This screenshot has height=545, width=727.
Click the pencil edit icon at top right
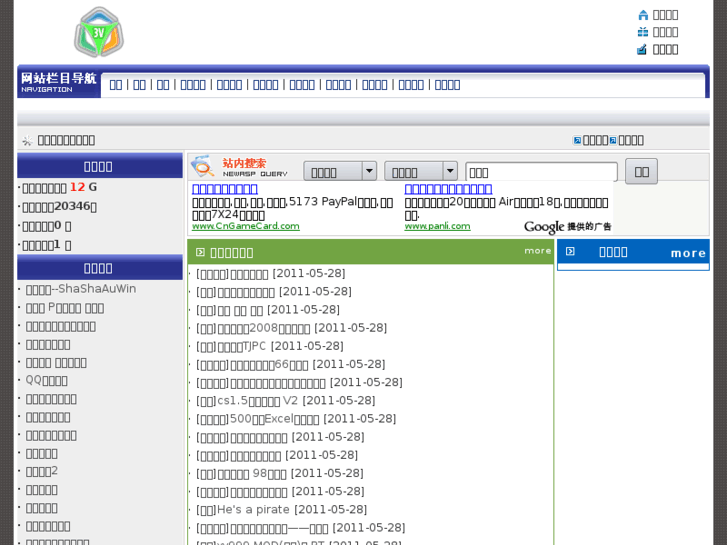[x=643, y=49]
